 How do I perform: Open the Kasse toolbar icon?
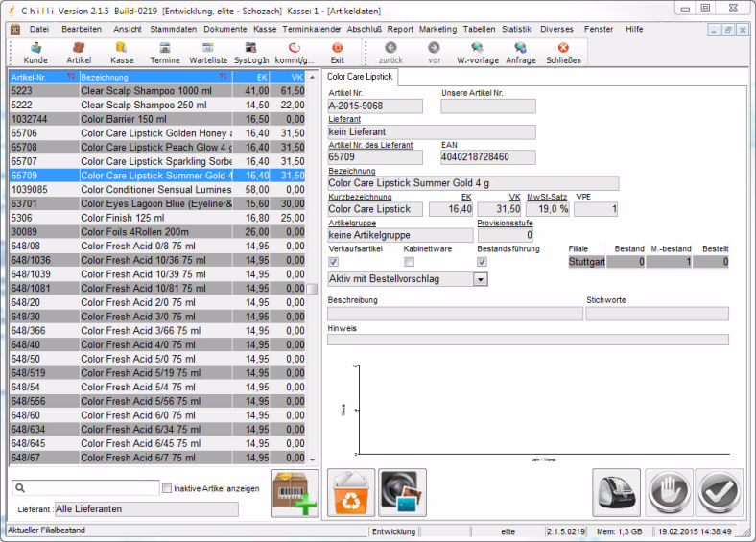point(122,53)
